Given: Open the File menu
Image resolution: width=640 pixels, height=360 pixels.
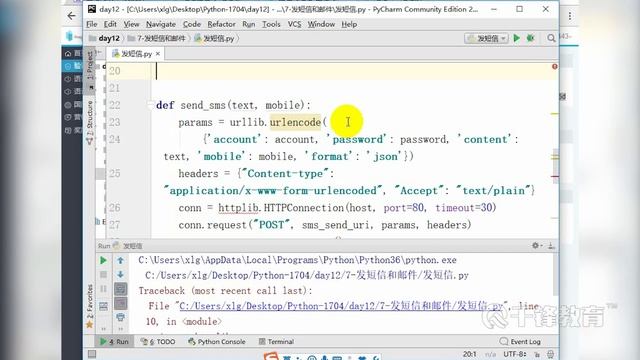Looking at the screenshot, I should 91,24.
